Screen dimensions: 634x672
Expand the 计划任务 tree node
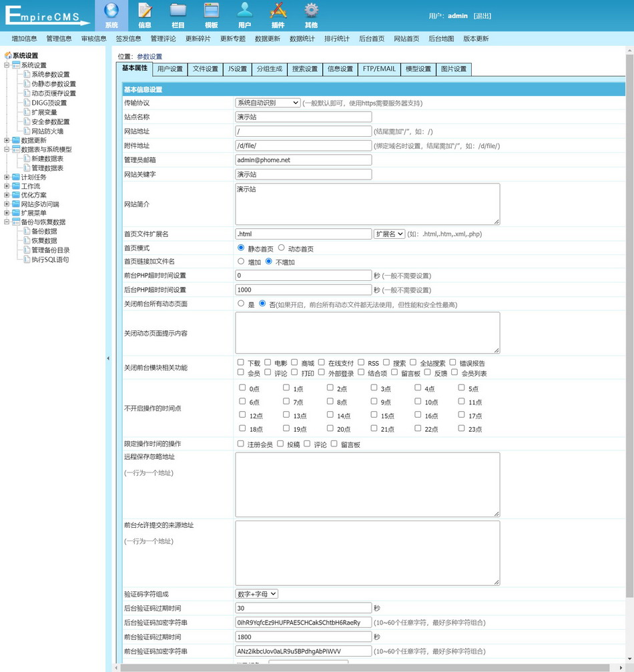[7, 177]
